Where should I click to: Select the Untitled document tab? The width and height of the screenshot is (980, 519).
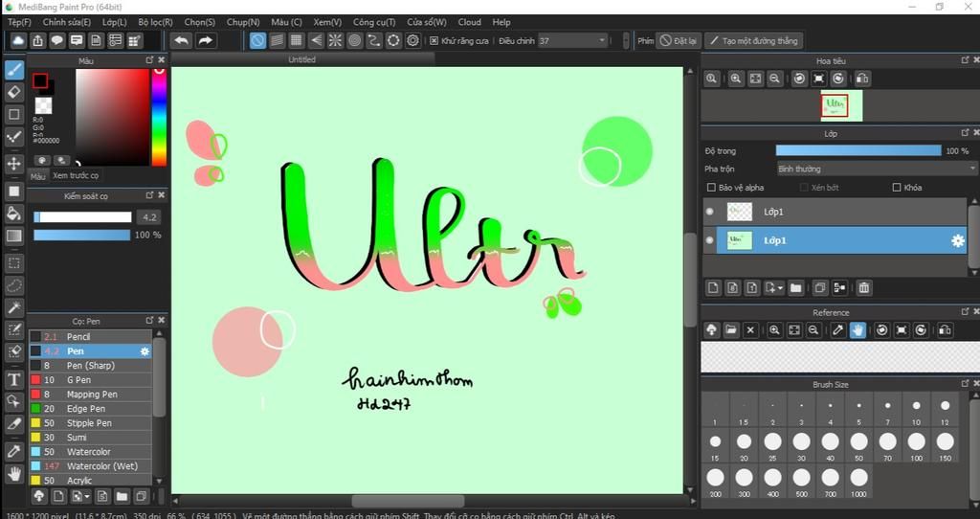(301, 60)
